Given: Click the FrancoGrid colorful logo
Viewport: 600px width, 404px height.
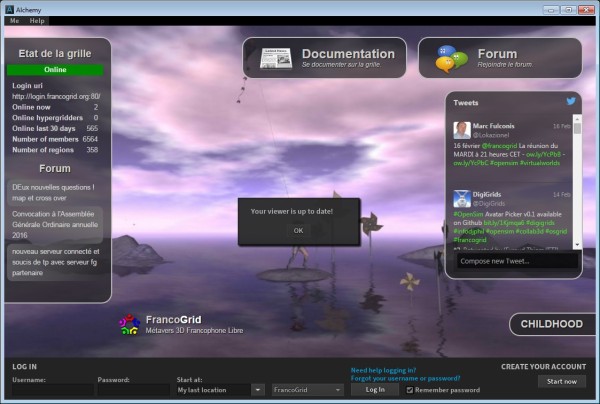Looking at the screenshot, I should tap(129, 324).
